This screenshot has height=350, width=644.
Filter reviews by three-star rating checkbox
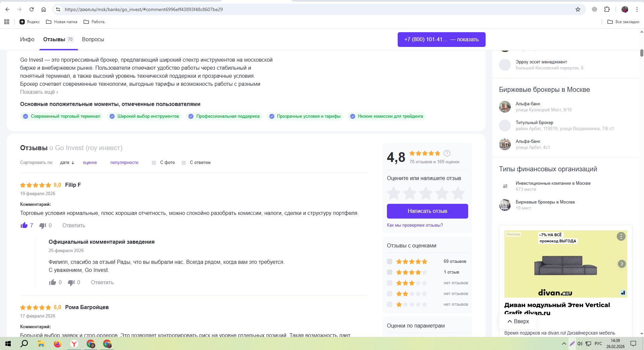pos(390,283)
